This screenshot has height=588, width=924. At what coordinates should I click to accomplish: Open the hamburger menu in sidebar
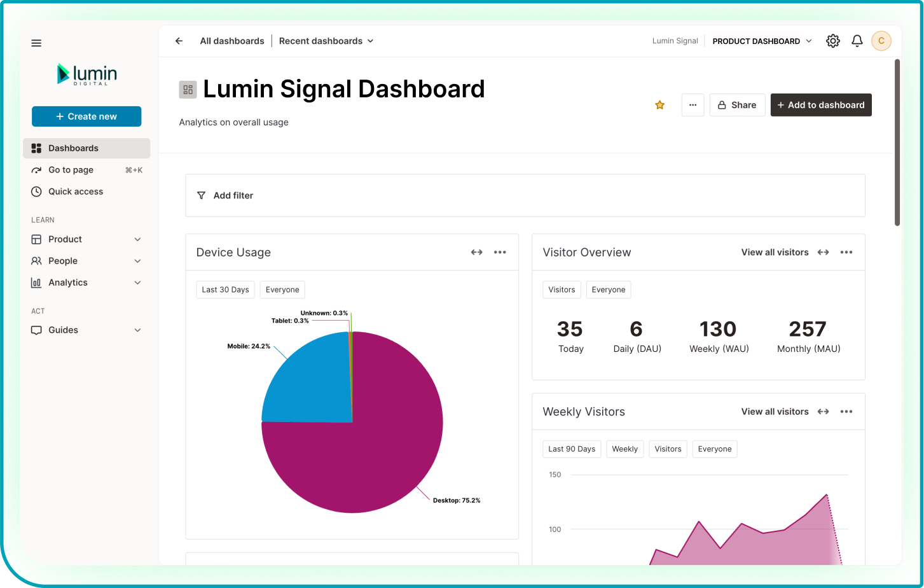click(x=36, y=43)
